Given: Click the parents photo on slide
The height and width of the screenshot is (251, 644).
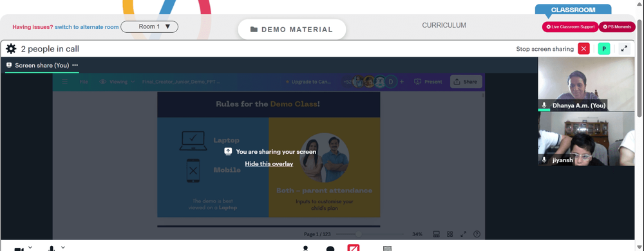Looking at the screenshot, I should [x=325, y=158].
